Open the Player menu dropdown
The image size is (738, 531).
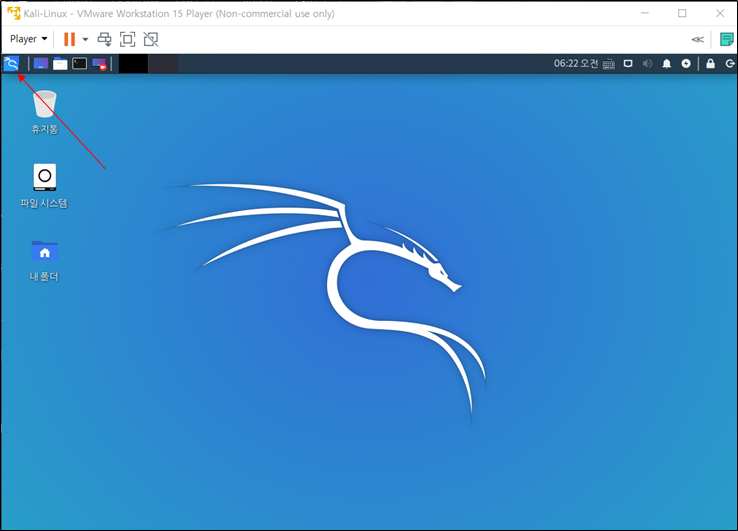coord(29,39)
